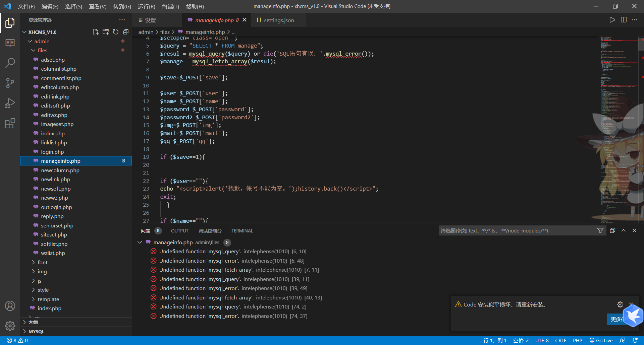
Task: Change CRLF line ending setting
Action: tap(560, 340)
